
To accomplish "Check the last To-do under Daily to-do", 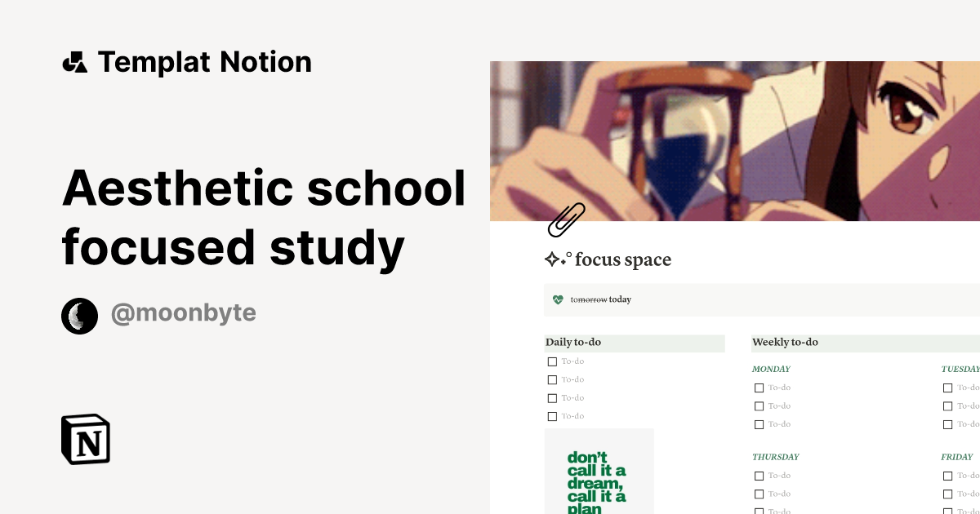I will coord(553,415).
